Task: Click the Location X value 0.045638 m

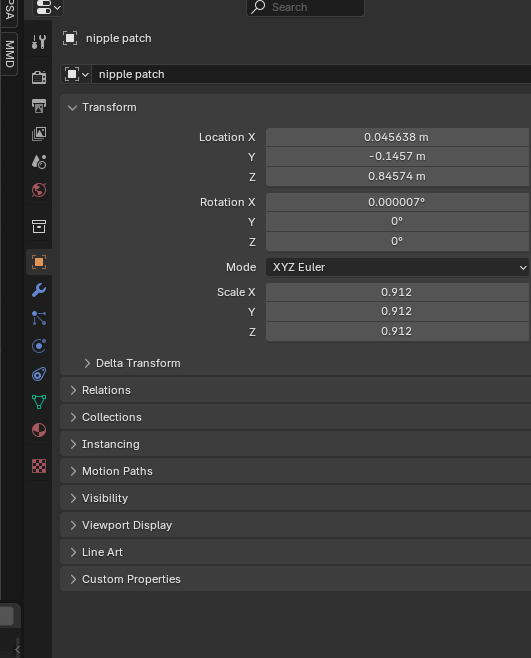Action: [x=397, y=137]
